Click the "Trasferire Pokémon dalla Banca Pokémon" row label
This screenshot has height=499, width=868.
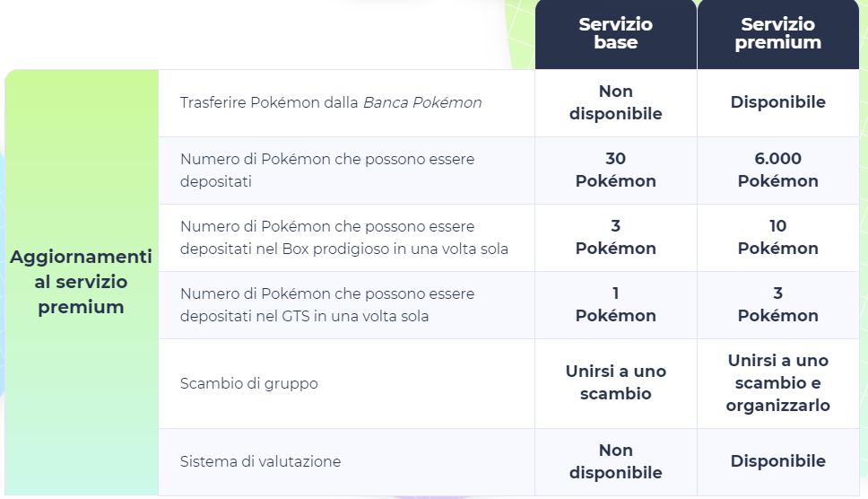[331, 102]
